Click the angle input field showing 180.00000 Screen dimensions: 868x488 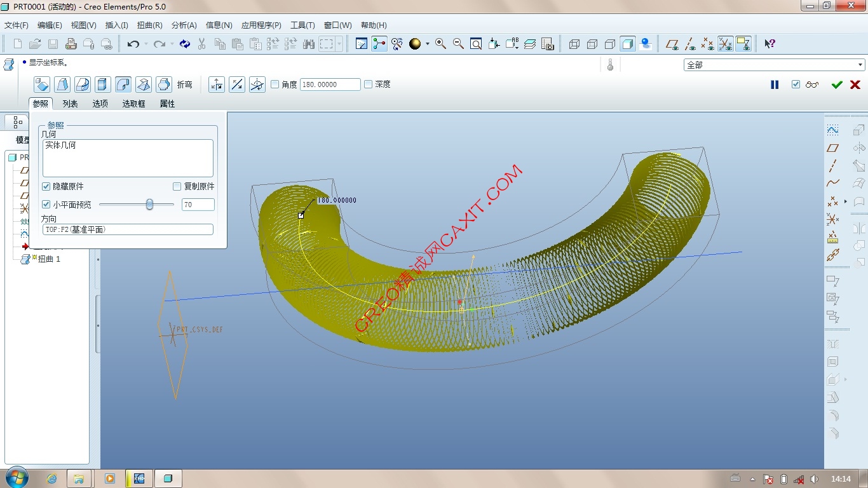point(330,84)
